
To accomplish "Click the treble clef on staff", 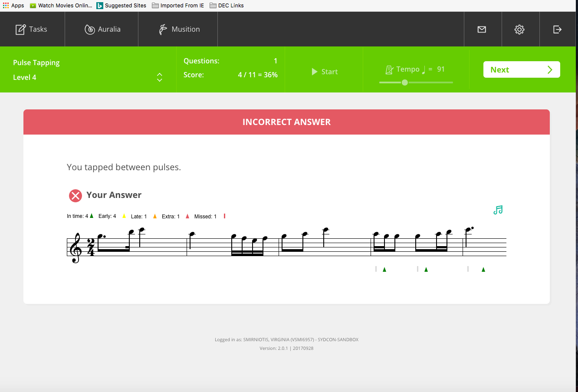I will [x=76, y=248].
